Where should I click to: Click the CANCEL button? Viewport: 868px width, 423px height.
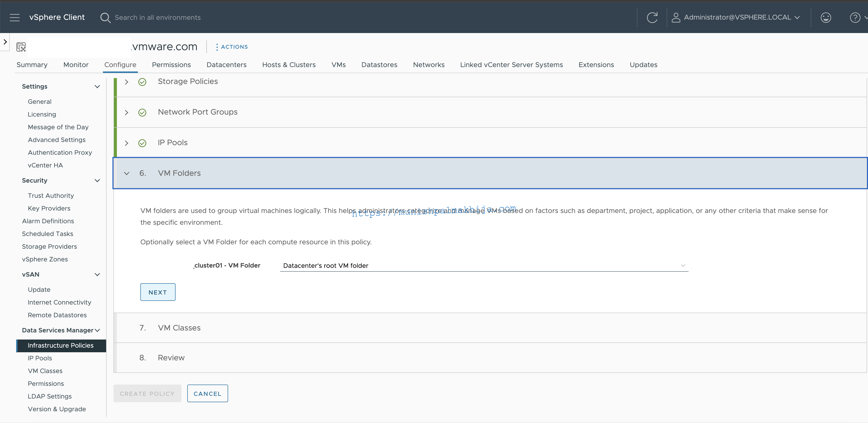[208, 394]
